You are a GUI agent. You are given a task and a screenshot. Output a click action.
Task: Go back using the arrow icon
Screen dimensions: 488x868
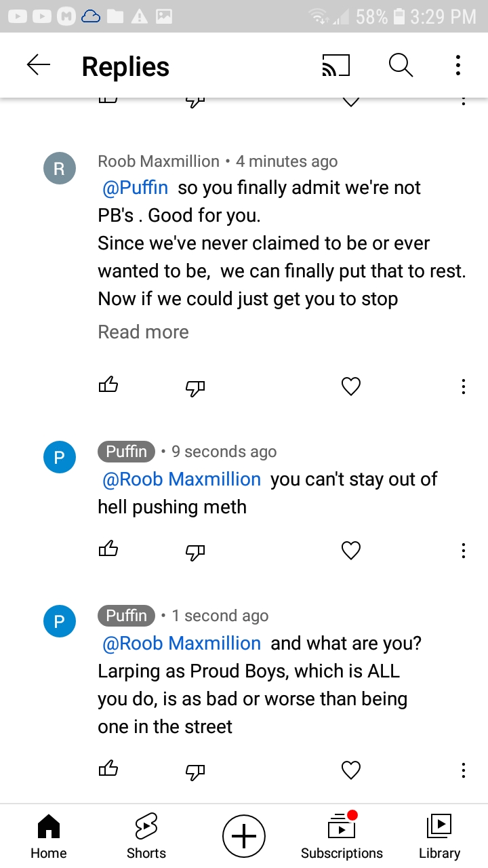click(x=39, y=65)
